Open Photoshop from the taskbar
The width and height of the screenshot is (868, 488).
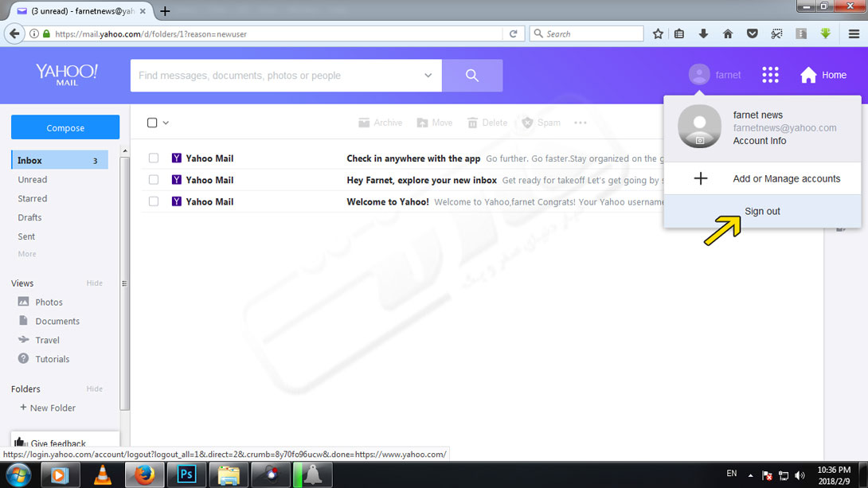pos(186,474)
